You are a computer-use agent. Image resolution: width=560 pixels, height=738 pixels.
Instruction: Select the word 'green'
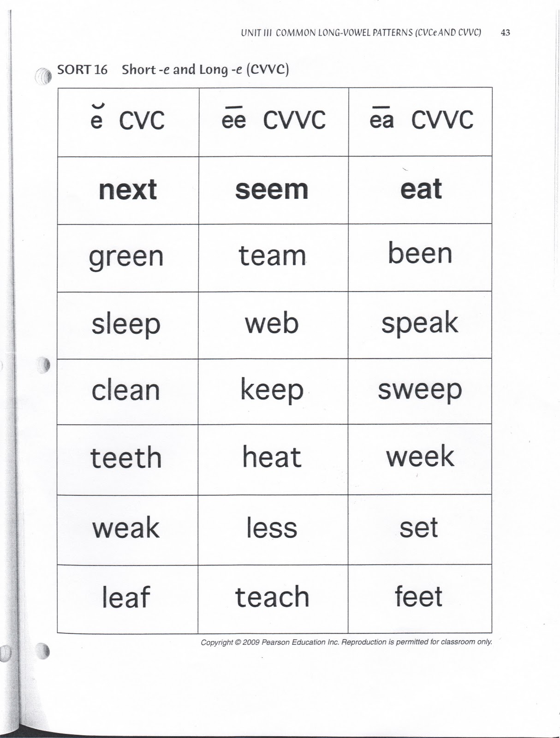[x=126, y=257]
